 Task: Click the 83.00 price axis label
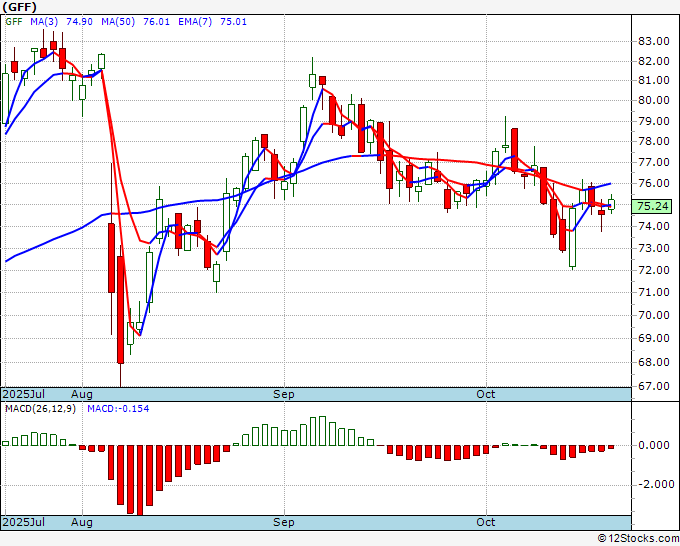[654, 41]
